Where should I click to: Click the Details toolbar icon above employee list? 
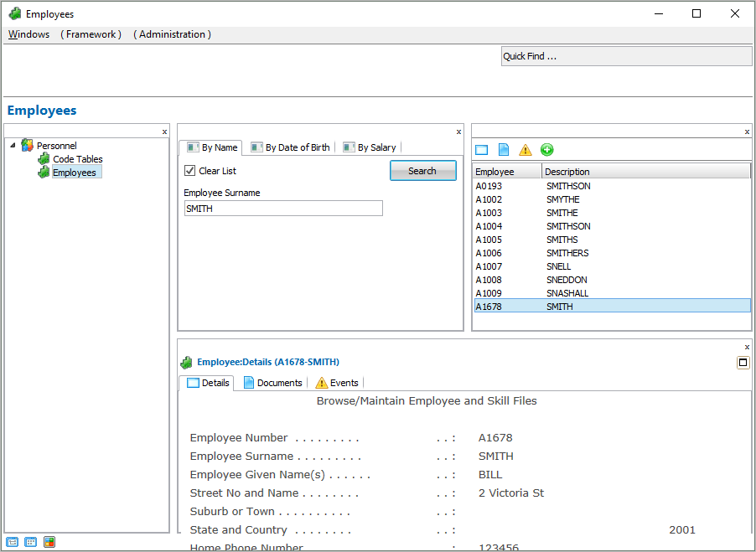point(481,150)
